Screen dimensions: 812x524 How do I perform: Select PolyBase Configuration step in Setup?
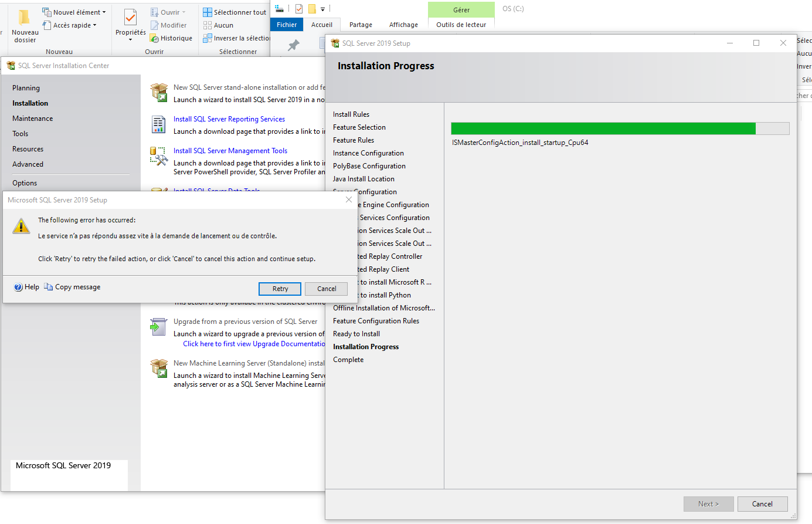pos(369,166)
